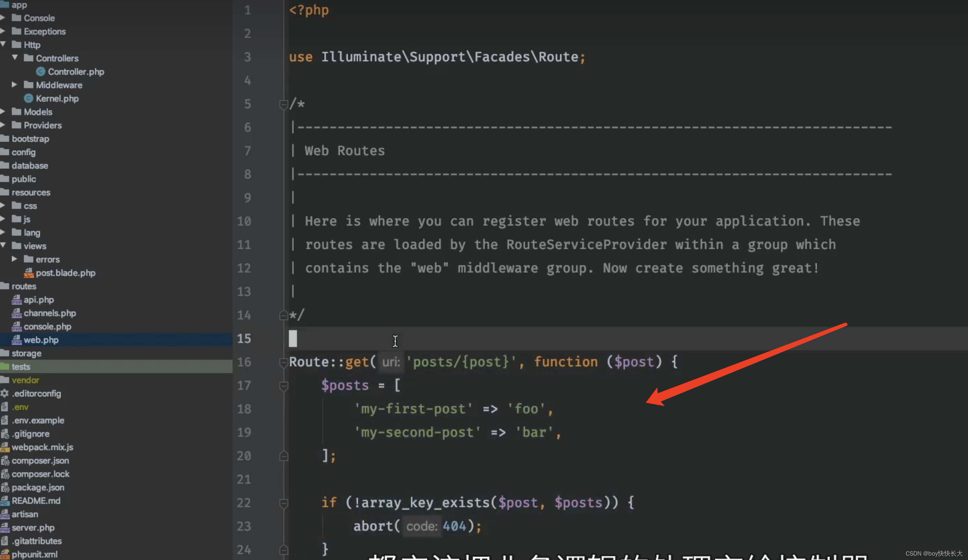This screenshot has width=968, height=560.
Task: Collapse the Http folder arrow
Action: [3, 45]
